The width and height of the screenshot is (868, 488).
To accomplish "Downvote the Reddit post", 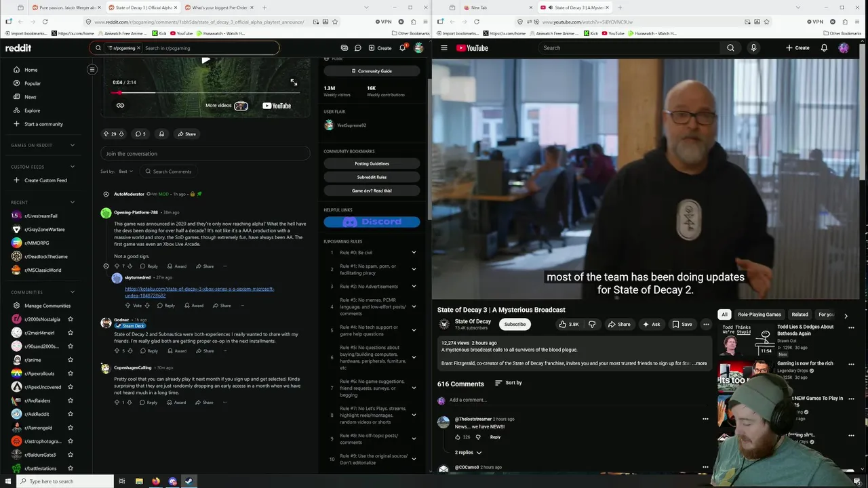I will pos(122,134).
